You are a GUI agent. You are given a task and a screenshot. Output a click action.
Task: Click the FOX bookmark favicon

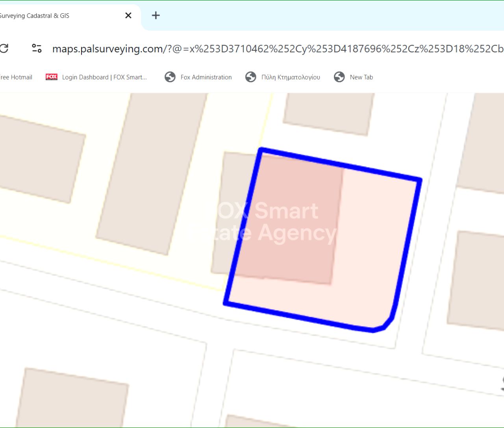[52, 77]
